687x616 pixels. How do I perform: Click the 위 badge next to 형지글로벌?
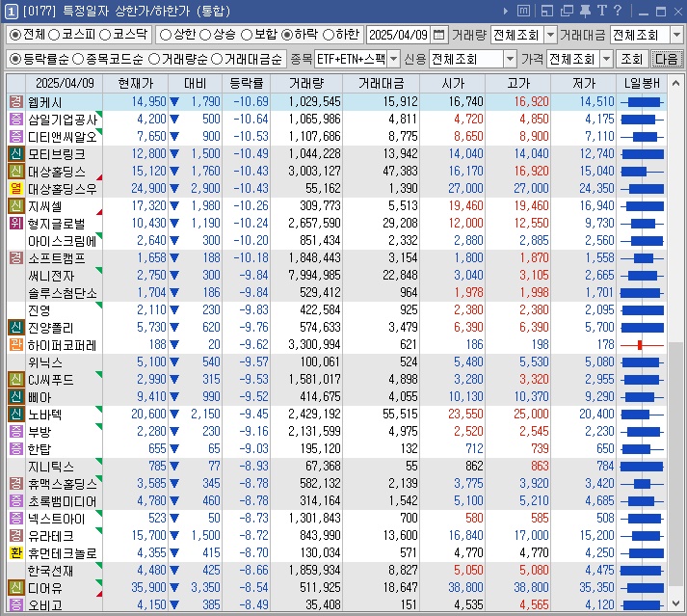15,223
